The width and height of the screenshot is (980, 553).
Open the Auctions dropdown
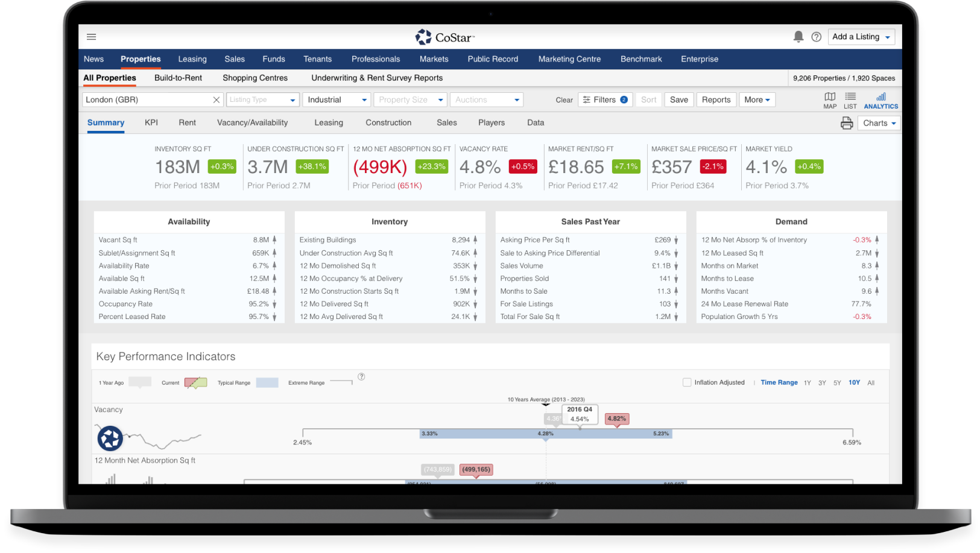tap(487, 100)
